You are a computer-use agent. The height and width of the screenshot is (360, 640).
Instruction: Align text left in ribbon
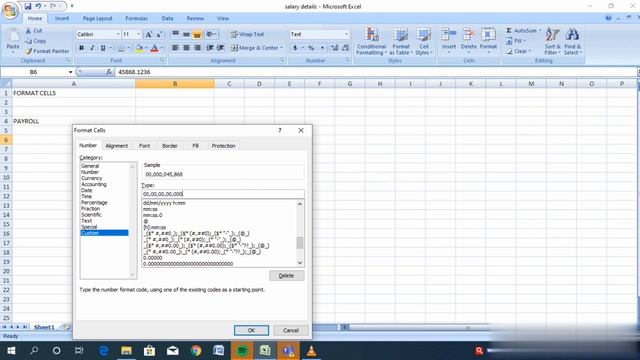tap(176, 48)
